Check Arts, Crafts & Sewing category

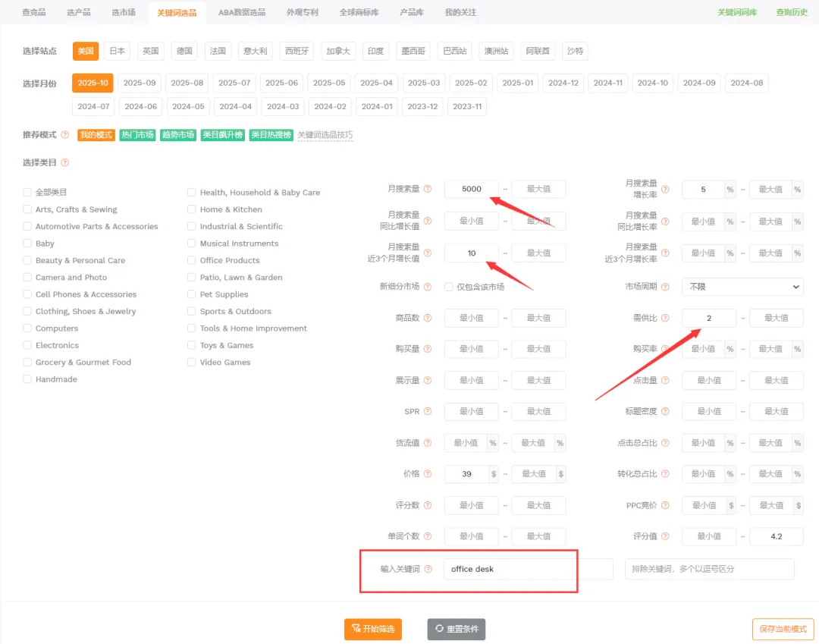point(27,209)
